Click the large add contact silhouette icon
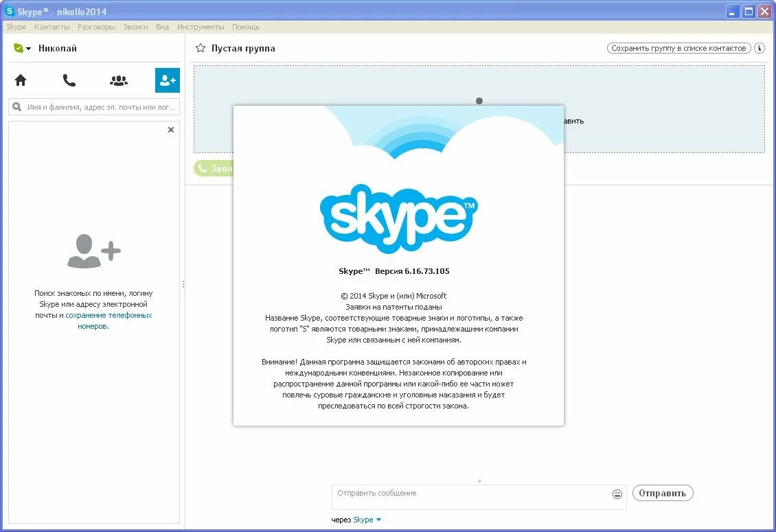 94,251
